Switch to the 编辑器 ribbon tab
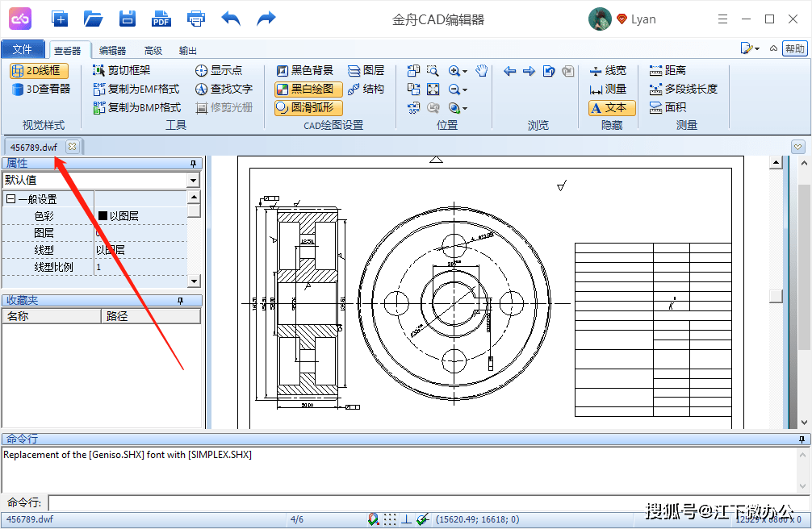The width and height of the screenshot is (812, 529). click(x=112, y=50)
